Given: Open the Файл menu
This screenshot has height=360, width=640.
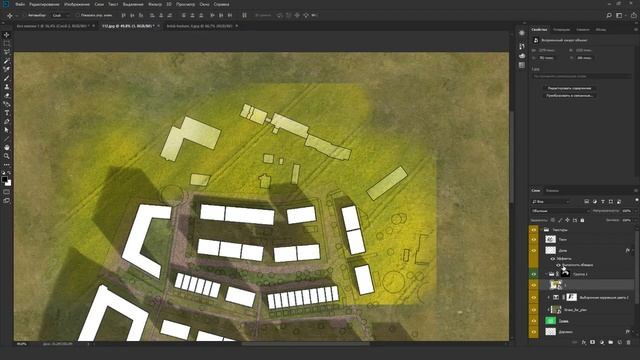Looking at the screenshot, I should (x=20, y=4).
